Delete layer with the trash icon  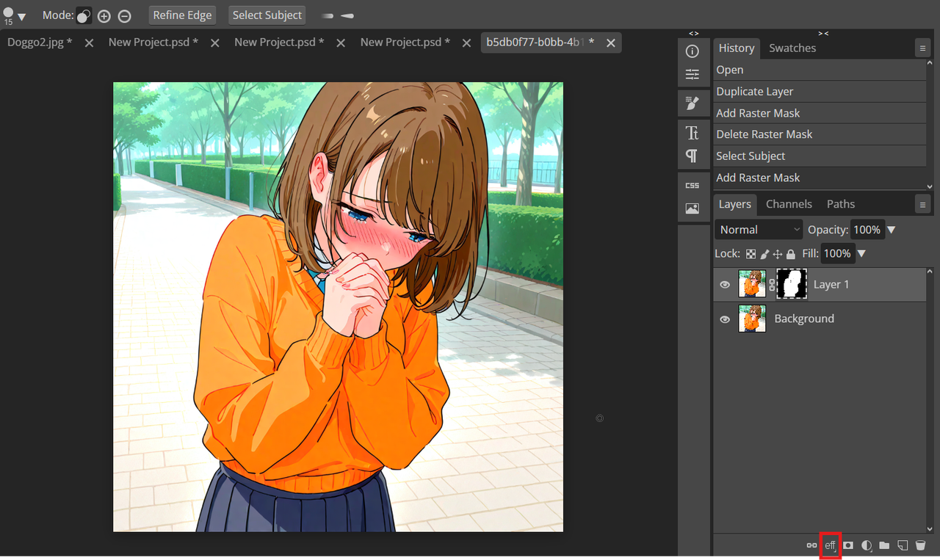tap(920, 545)
